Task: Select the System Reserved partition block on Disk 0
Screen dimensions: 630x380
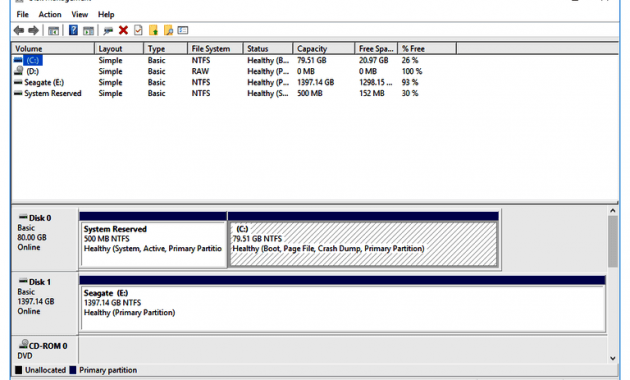Action: (153, 240)
